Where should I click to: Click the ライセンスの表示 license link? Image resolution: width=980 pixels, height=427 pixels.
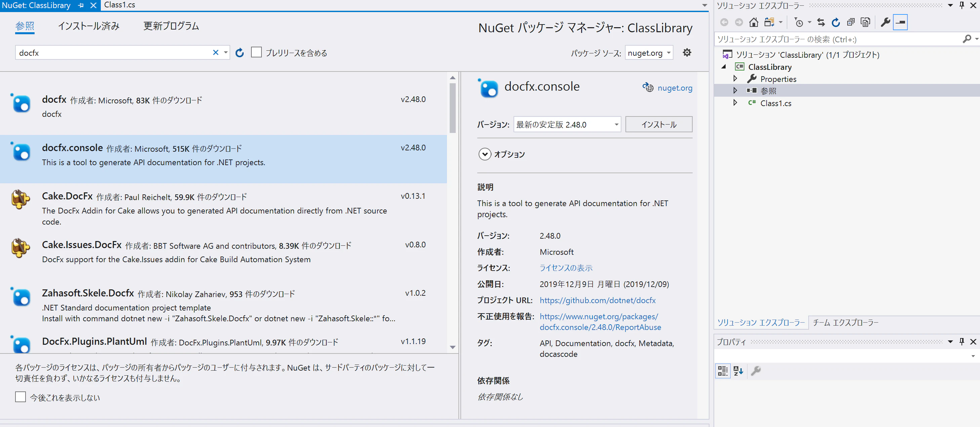(x=566, y=268)
